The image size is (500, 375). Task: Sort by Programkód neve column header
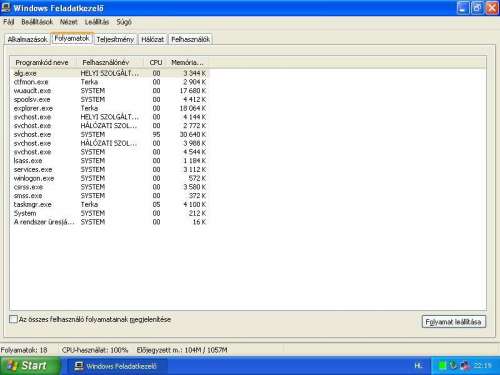click(44, 62)
